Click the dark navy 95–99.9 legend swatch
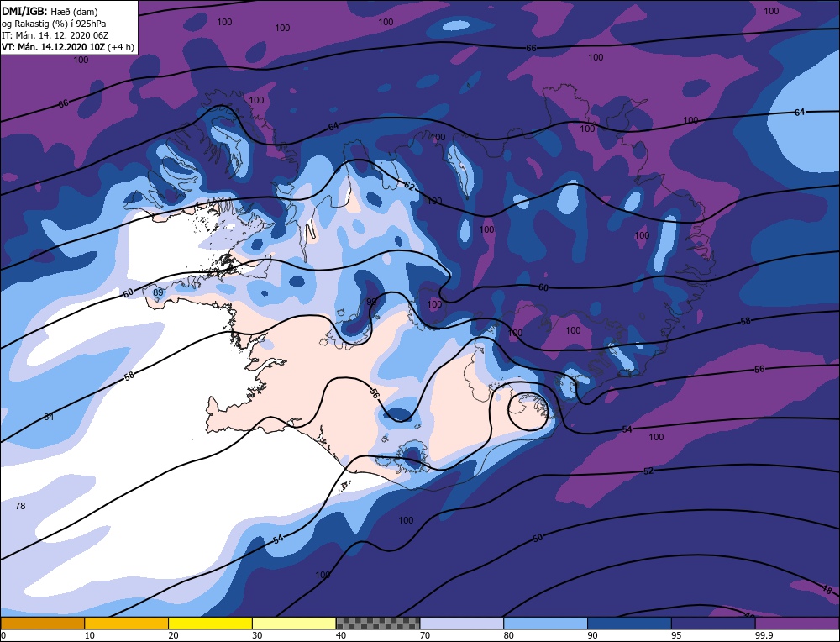This screenshot has width=840, height=642. tap(713, 624)
